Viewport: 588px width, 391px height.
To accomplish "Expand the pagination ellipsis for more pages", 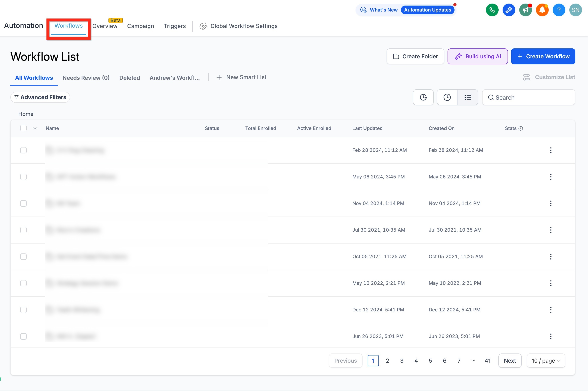I will [x=473, y=361].
